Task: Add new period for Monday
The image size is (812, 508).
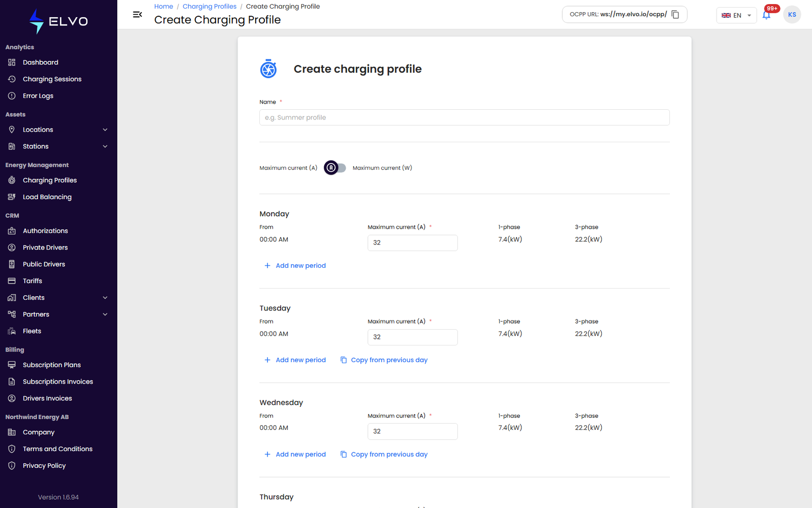Action: (295, 266)
